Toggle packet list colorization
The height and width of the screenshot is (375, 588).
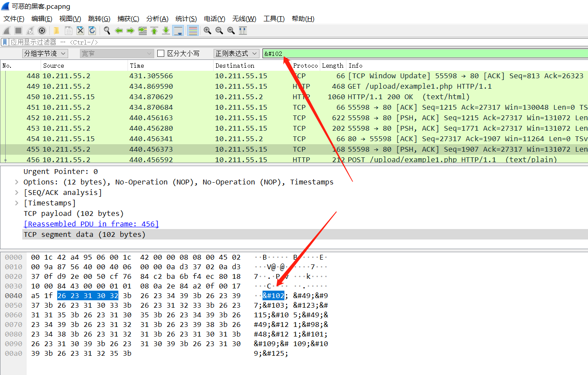(x=193, y=30)
